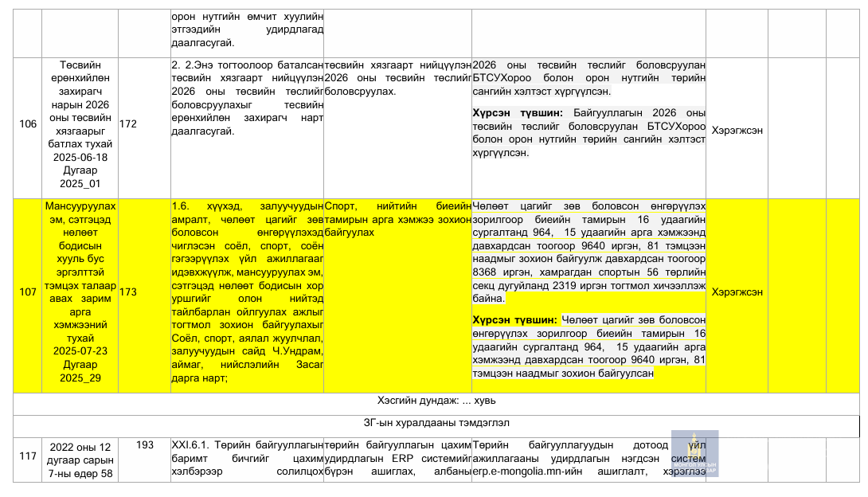Click the "ЗГ-ын хуралдааны тэмдэглэл" section heading
The width and height of the screenshot is (868, 497).
tap(436, 423)
